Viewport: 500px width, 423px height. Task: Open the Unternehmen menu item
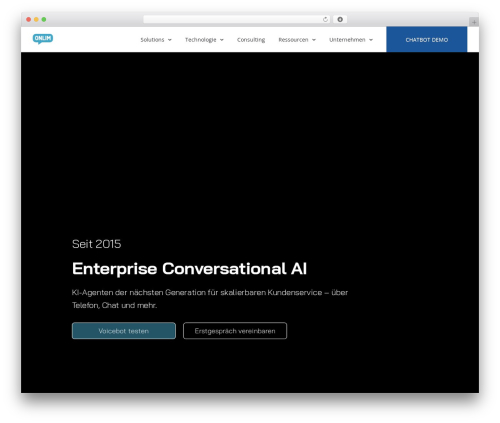coord(347,40)
